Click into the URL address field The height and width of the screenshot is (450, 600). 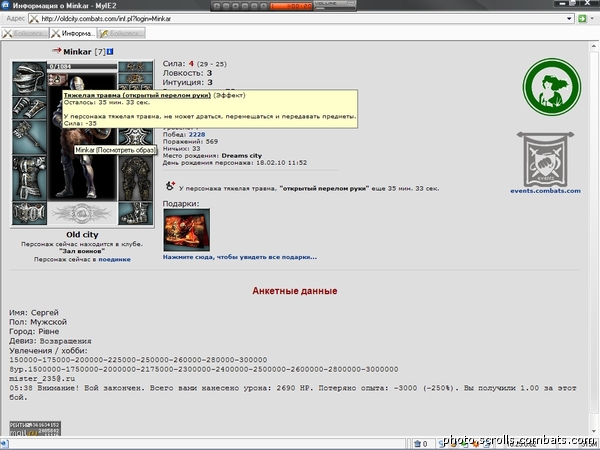click(x=300, y=18)
